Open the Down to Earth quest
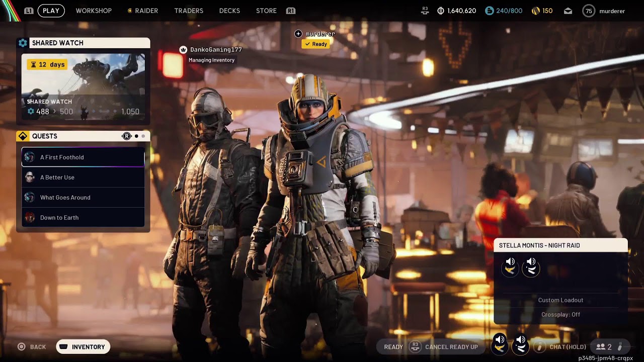Viewport: 644px width, 362px height. coord(83,217)
